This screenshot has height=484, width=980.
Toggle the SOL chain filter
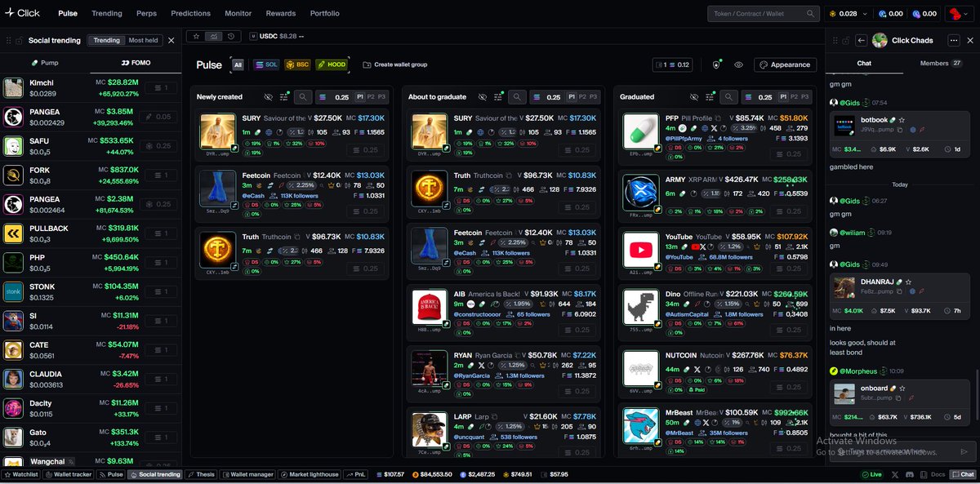click(266, 64)
